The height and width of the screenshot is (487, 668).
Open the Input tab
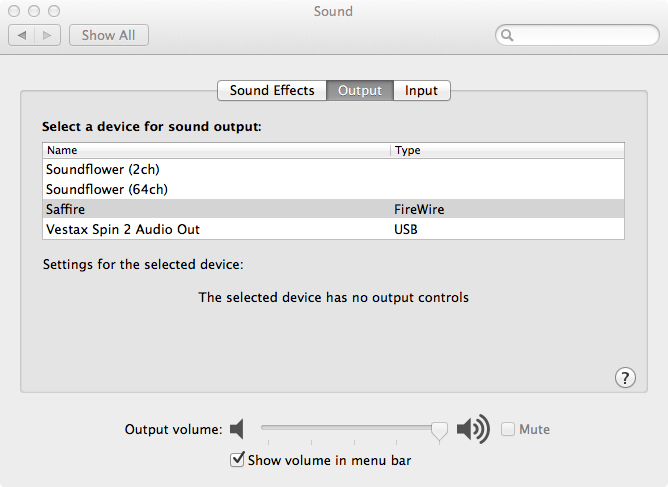[421, 91]
